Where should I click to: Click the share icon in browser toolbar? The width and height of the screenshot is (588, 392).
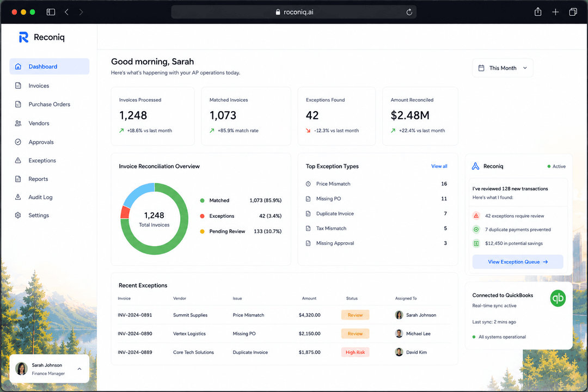[538, 11]
